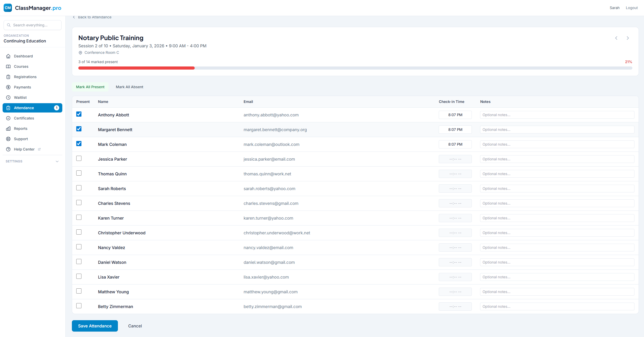The image size is (644, 337).
Task: Select the Attendance sidebar item
Action: pyautogui.click(x=24, y=108)
